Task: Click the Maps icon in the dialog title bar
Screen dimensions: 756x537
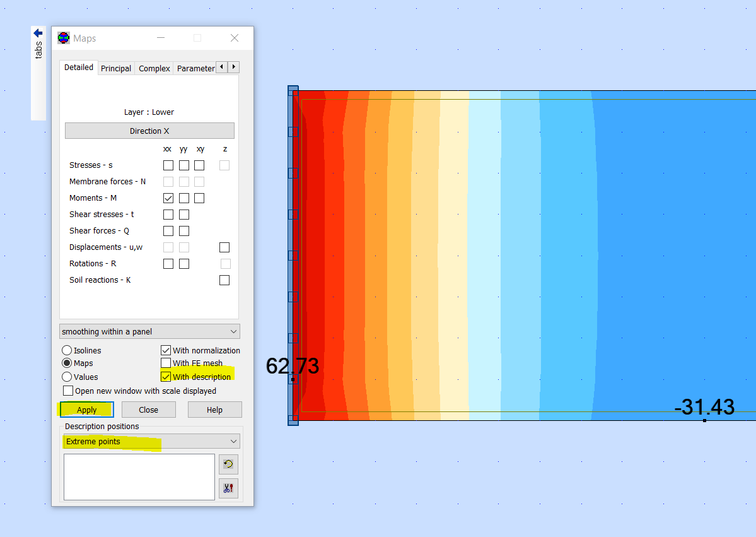Action: [x=63, y=37]
